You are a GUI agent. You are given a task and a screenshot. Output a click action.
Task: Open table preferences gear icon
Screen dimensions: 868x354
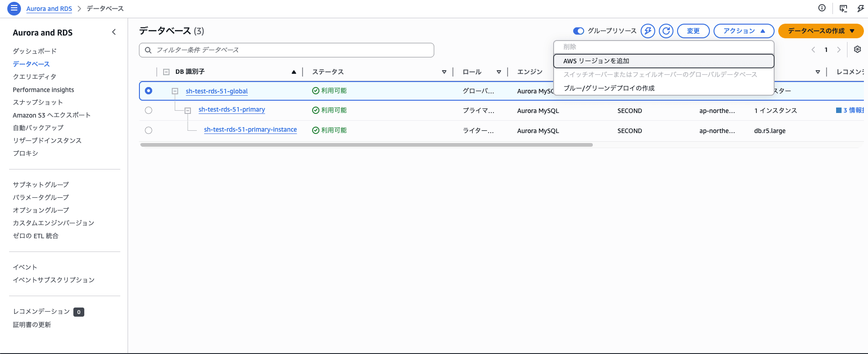click(x=858, y=49)
